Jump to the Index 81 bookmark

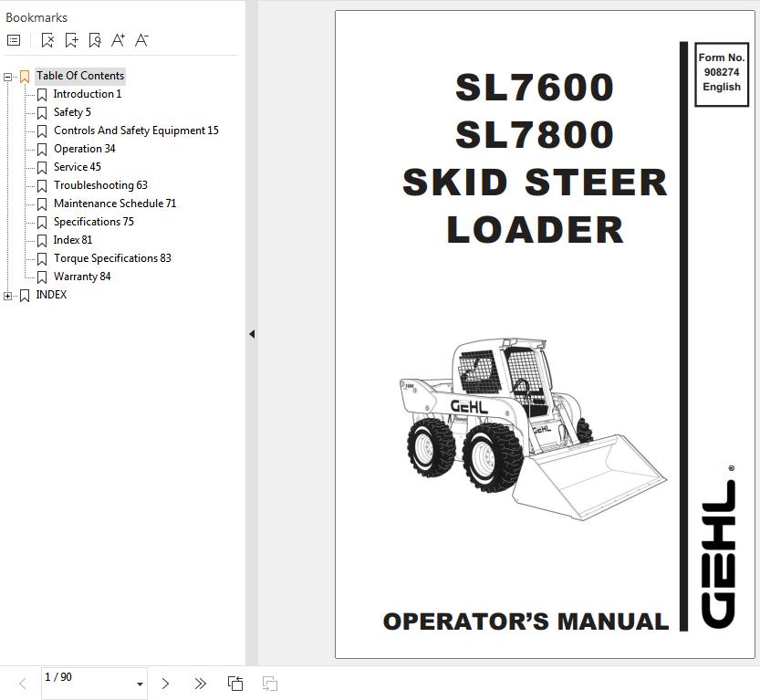[x=73, y=240]
